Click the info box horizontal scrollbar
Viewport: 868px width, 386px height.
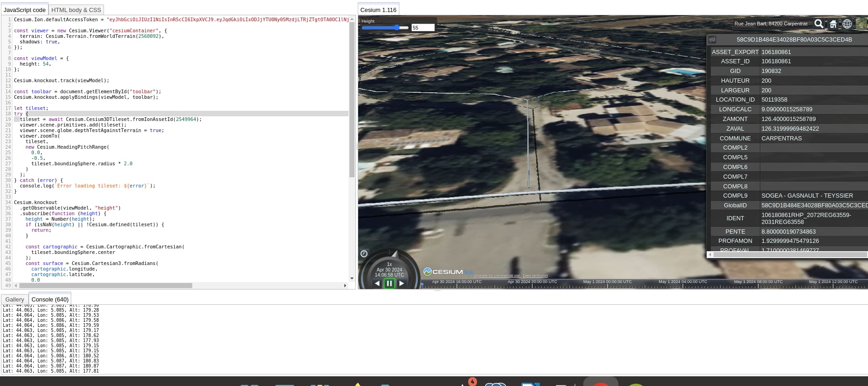pyautogui.click(x=790, y=254)
